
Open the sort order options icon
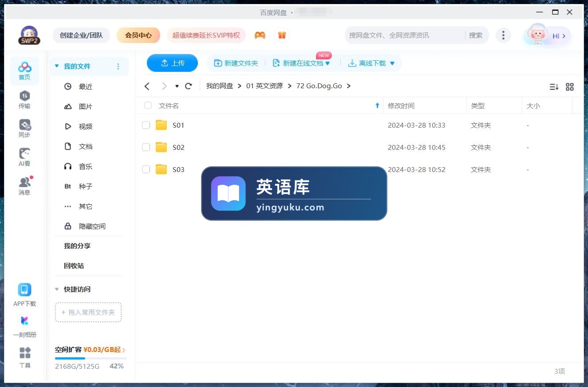(x=554, y=87)
